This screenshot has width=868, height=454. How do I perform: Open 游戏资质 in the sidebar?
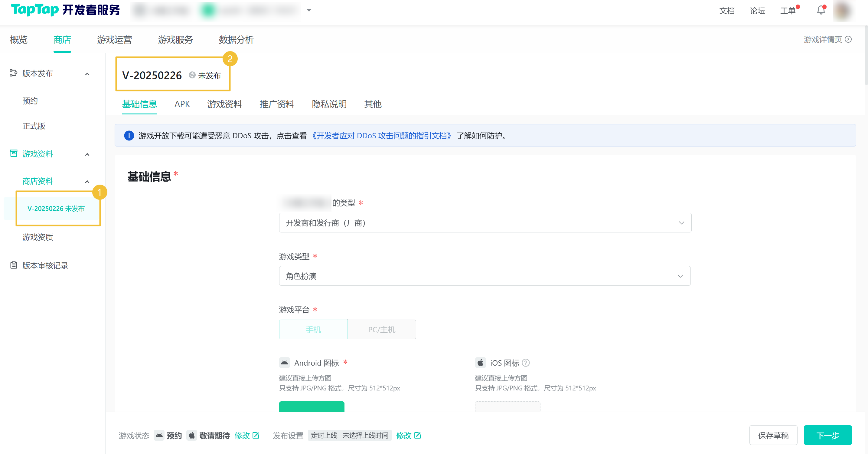tap(38, 237)
